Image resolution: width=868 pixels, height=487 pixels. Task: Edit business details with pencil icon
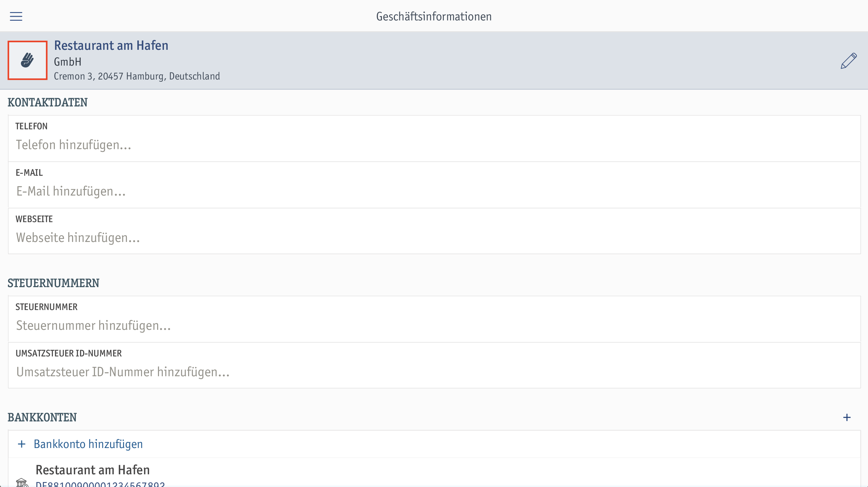point(849,61)
